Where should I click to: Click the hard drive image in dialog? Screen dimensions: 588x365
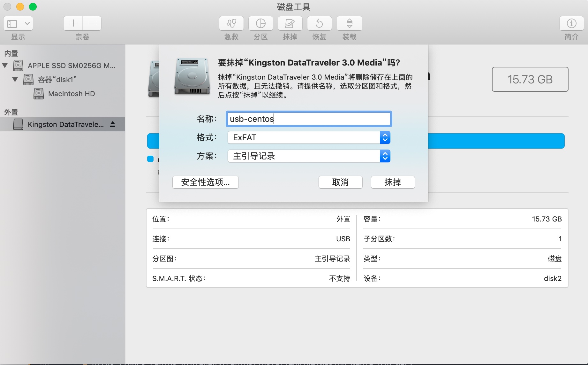coord(192,76)
